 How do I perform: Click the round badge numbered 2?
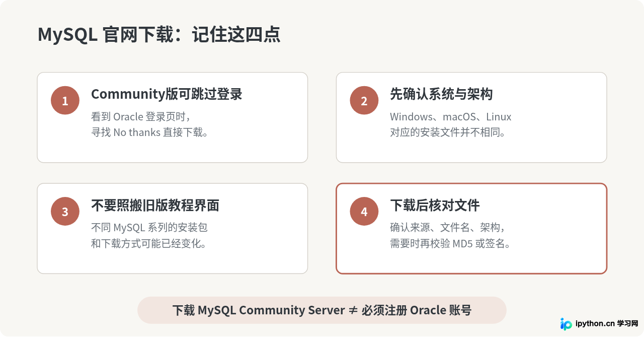364,100
